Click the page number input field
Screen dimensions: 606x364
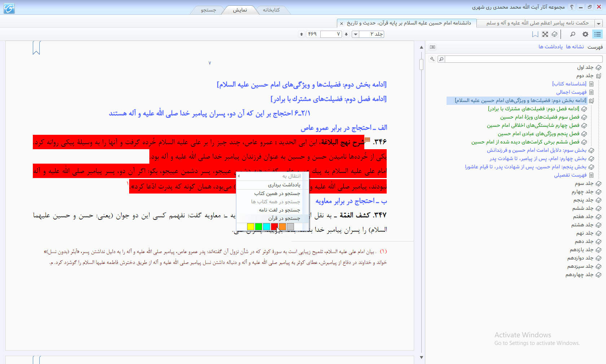click(331, 34)
